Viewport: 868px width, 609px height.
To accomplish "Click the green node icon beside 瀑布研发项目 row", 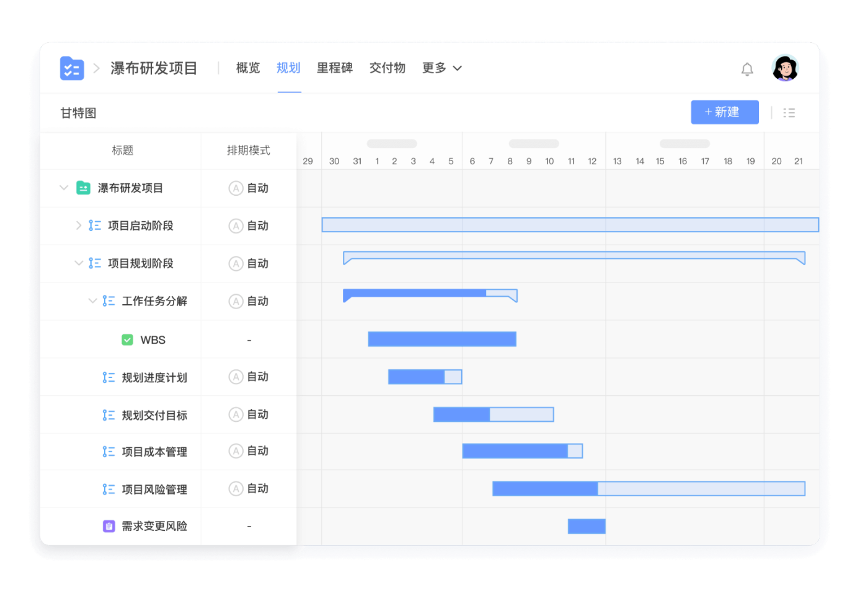I will 84,188.
